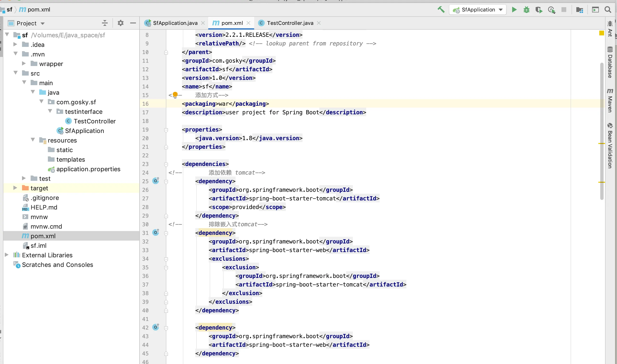Select pom.xml in project tree
Image resolution: width=617 pixels, height=364 pixels.
43,236
